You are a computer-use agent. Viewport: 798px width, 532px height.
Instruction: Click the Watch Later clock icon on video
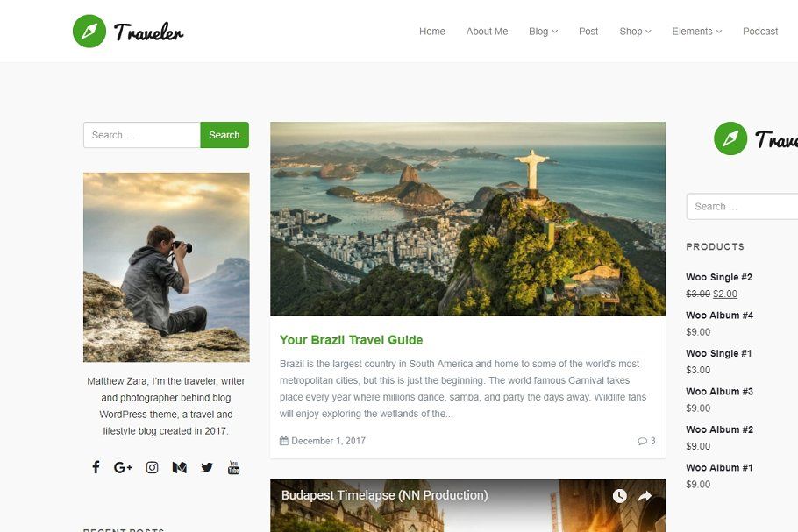pos(619,496)
